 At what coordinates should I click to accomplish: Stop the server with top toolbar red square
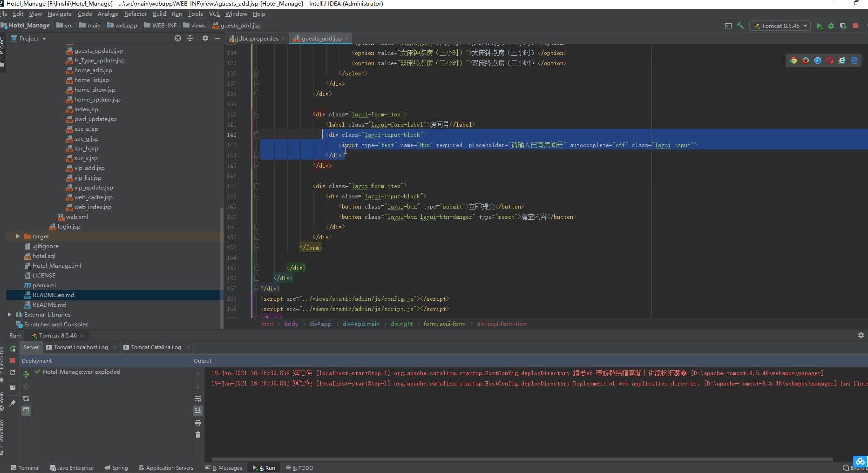(x=855, y=26)
